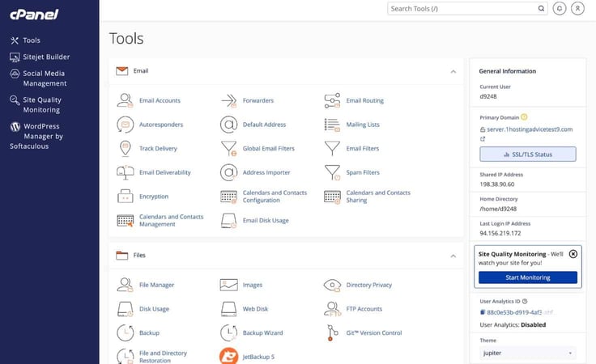Click the Disk Usage drive icon

[x=125, y=309]
